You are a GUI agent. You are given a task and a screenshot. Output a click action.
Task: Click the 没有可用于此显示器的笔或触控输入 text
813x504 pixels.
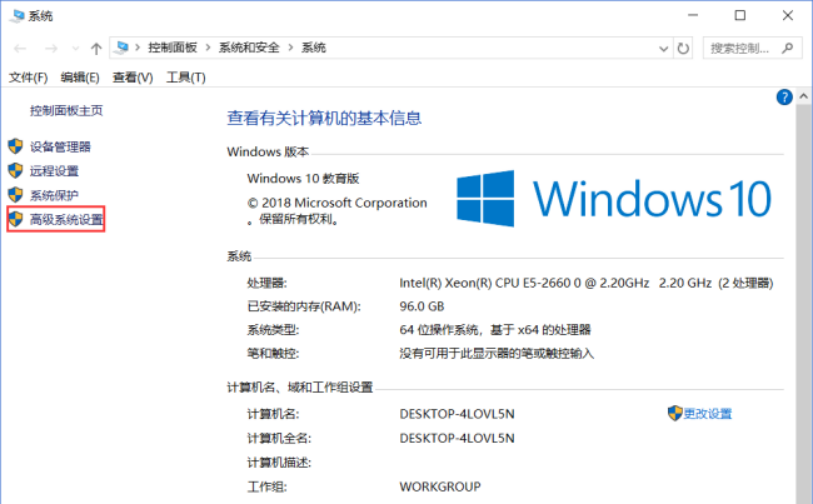pos(496,354)
